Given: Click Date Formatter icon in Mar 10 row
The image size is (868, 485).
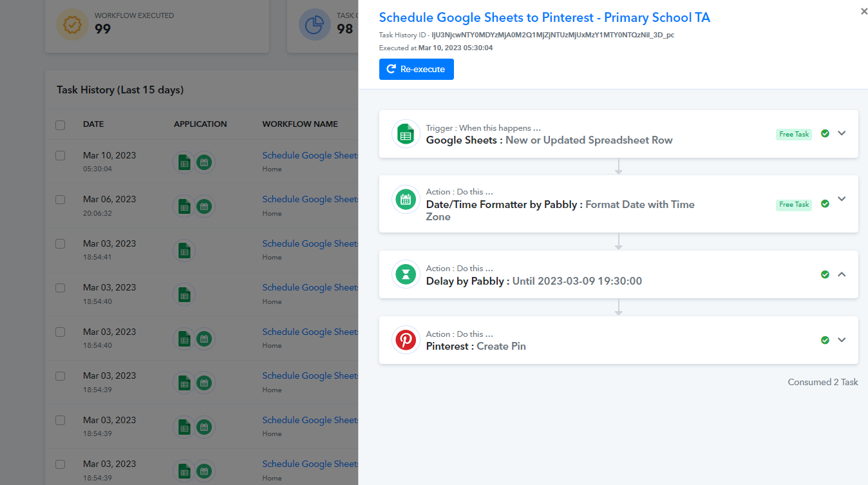Looking at the screenshot, I should (204, 162).
